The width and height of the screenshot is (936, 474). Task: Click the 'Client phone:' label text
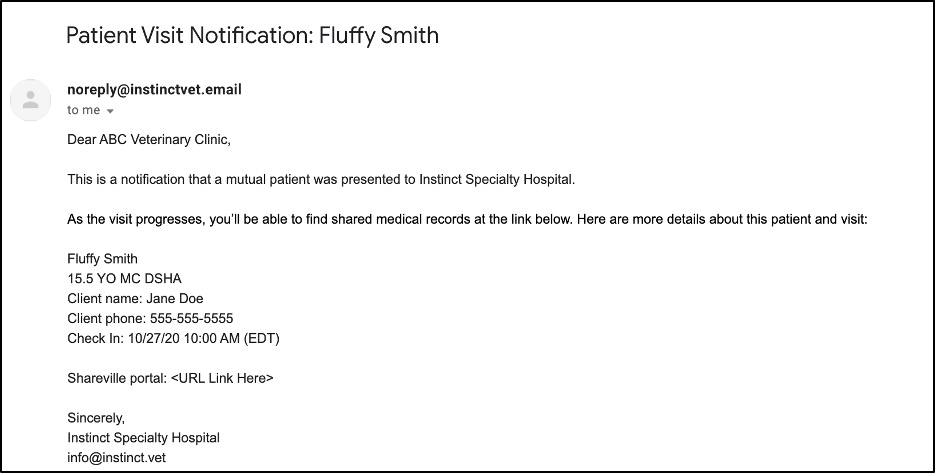(107, 319)
